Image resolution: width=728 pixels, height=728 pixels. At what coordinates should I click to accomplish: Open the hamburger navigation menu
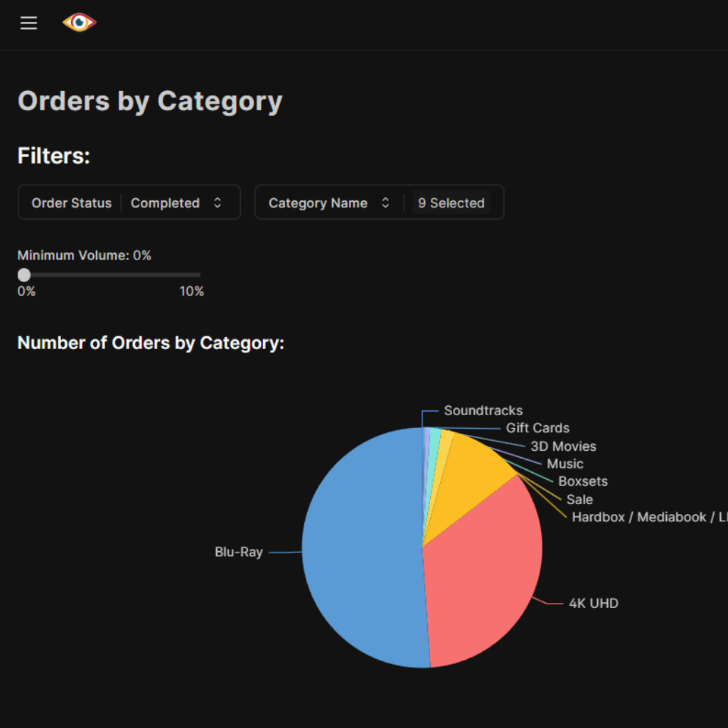click(28, 23)
